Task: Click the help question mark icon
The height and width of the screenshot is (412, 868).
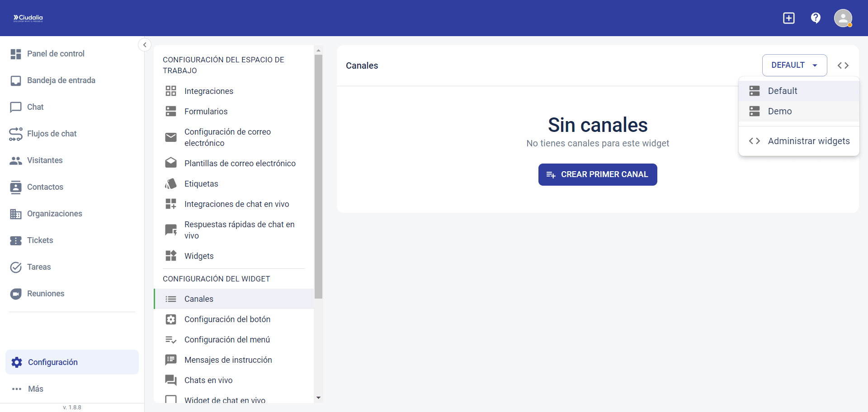Action: pyautogui.click(x=816, y=18)
